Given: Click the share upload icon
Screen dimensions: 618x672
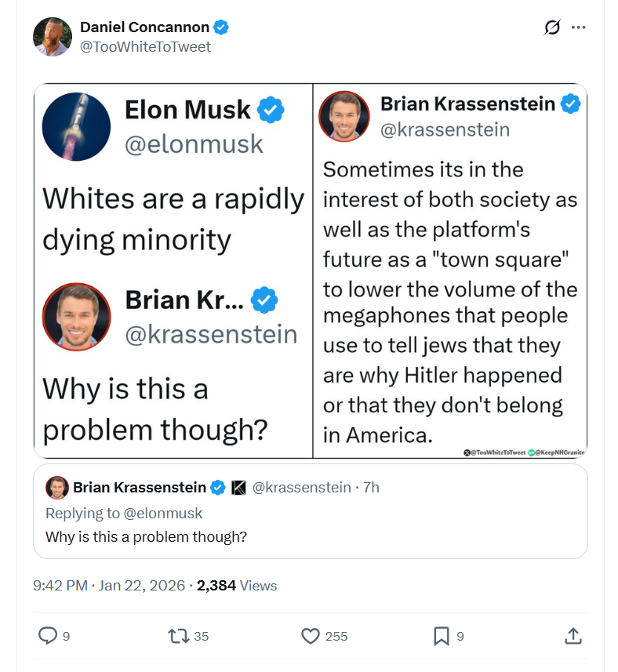Looking at the screenshot, I should point(573,636).
